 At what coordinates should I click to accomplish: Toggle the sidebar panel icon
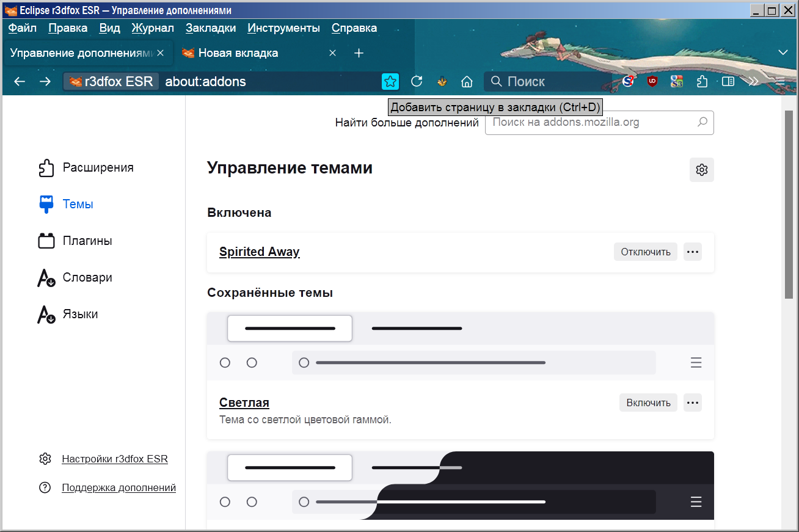tap(728, 81)
